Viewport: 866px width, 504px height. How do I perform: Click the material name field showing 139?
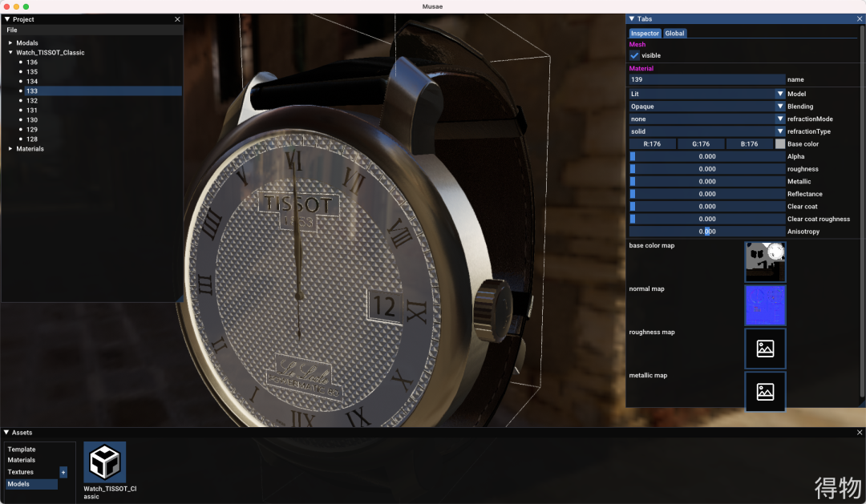pos(707,79)
